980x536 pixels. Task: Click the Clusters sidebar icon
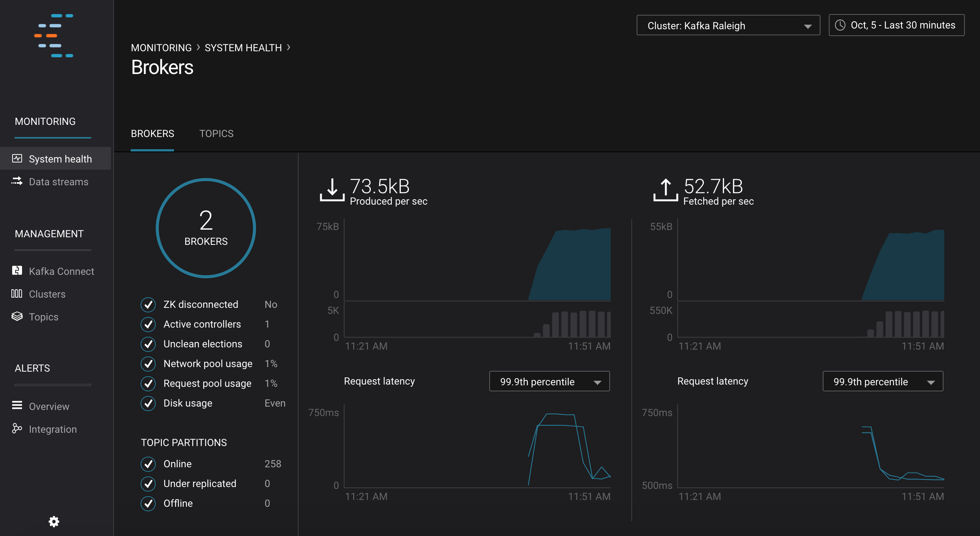17,293
